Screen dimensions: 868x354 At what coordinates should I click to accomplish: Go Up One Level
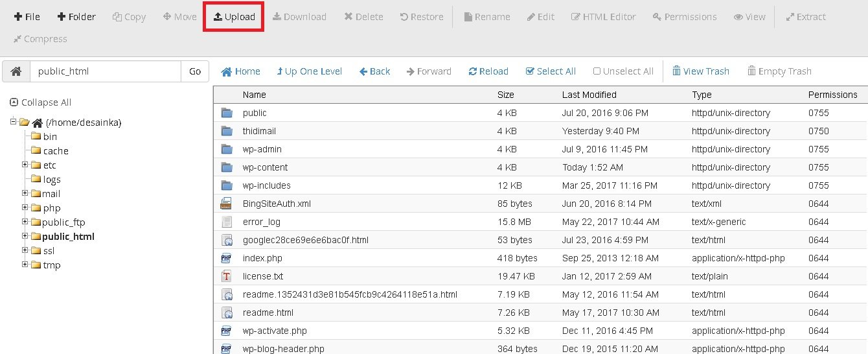pyautogui.click(x=309, y=71)
